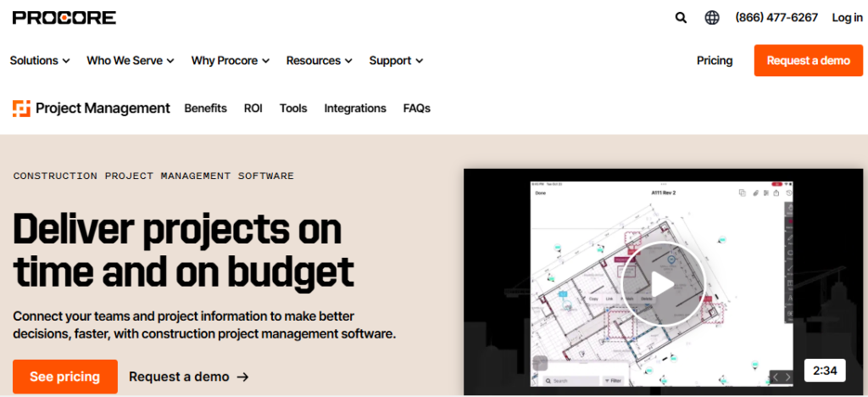Follow the Request a demo arrow link

pos(189,377)
